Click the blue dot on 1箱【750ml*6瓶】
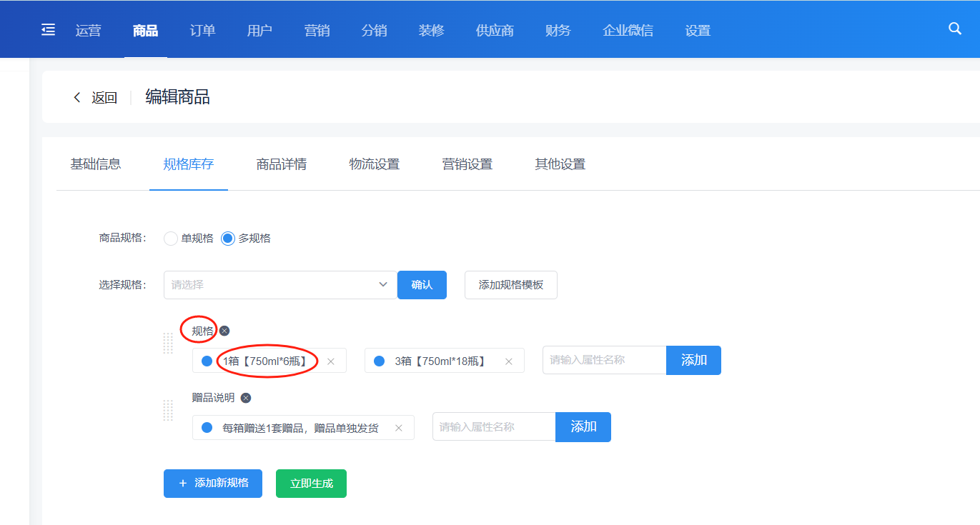 click(207, 361)
